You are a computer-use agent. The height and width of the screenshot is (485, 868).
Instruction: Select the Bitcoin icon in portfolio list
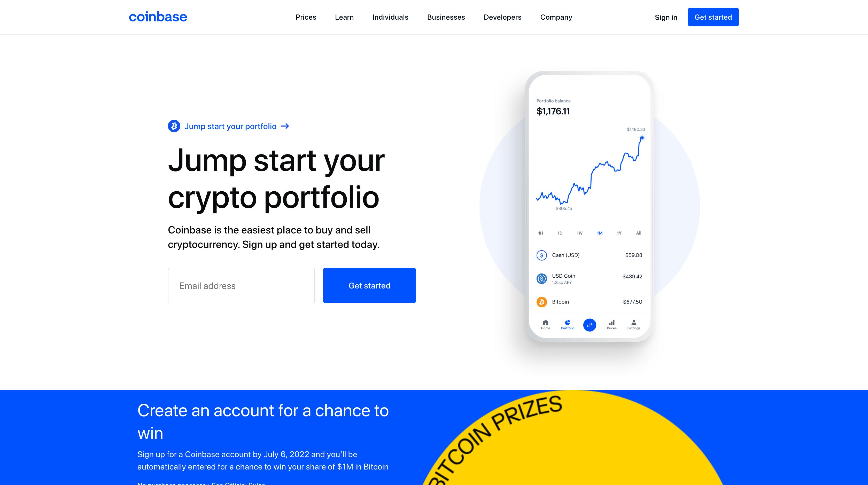point(541,301)
